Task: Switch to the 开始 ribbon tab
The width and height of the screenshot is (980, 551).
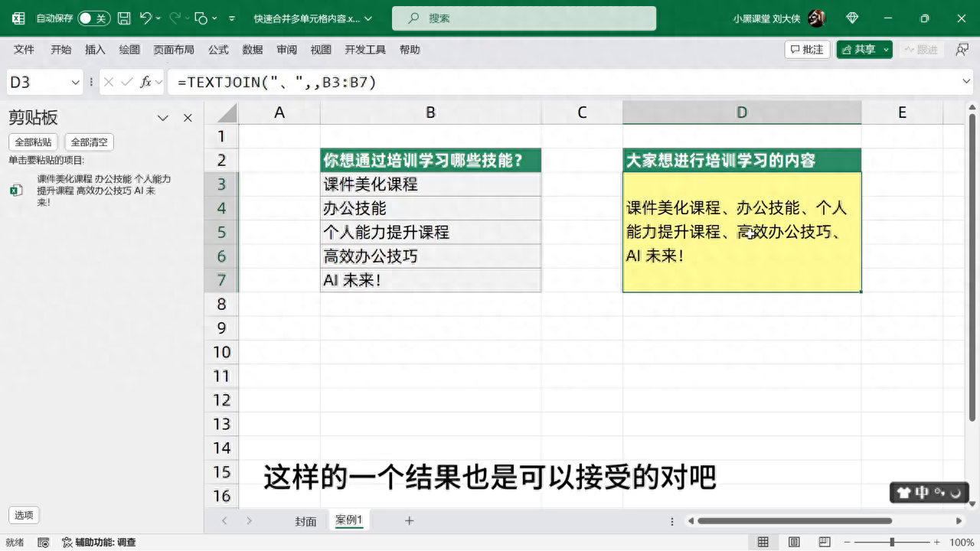Action: (x=61, y=50)
